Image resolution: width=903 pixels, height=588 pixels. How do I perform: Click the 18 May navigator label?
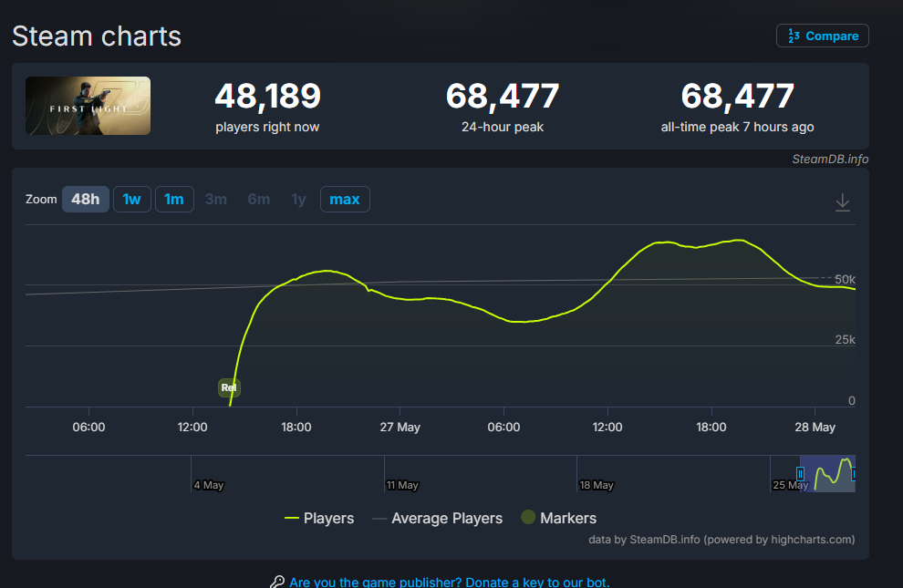click(596, 485)
